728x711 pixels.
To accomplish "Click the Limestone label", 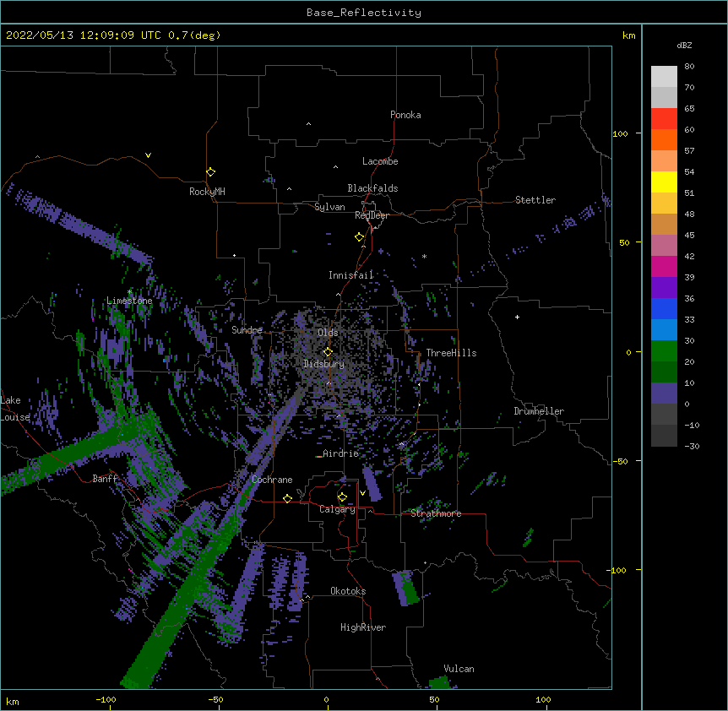I will pyautogui.click(x=129, y=301).
